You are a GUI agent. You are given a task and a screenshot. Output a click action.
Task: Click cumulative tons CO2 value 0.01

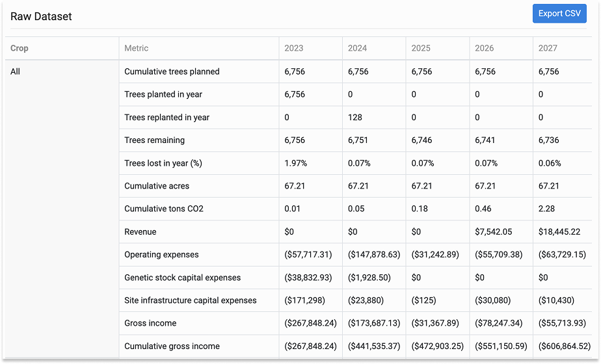(x=292, y=209)
